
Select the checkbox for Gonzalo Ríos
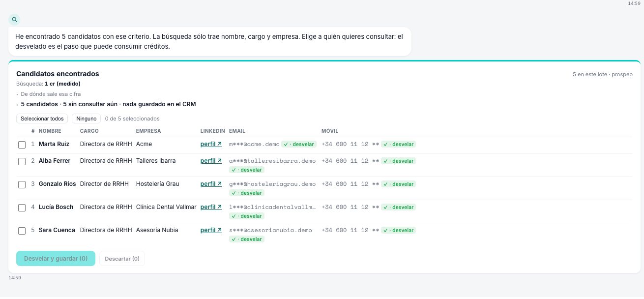point(22,185)
